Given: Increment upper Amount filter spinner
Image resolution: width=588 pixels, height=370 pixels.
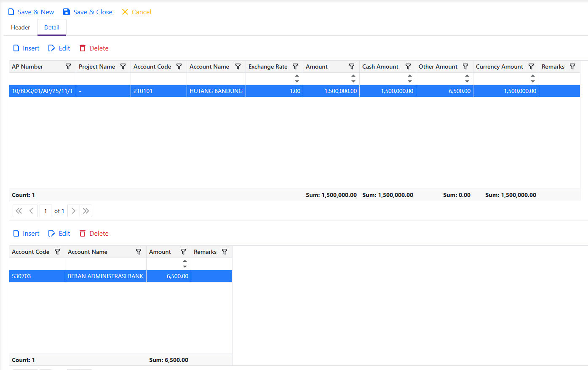Looking at the screenshot, I should (x=353, y=76).
